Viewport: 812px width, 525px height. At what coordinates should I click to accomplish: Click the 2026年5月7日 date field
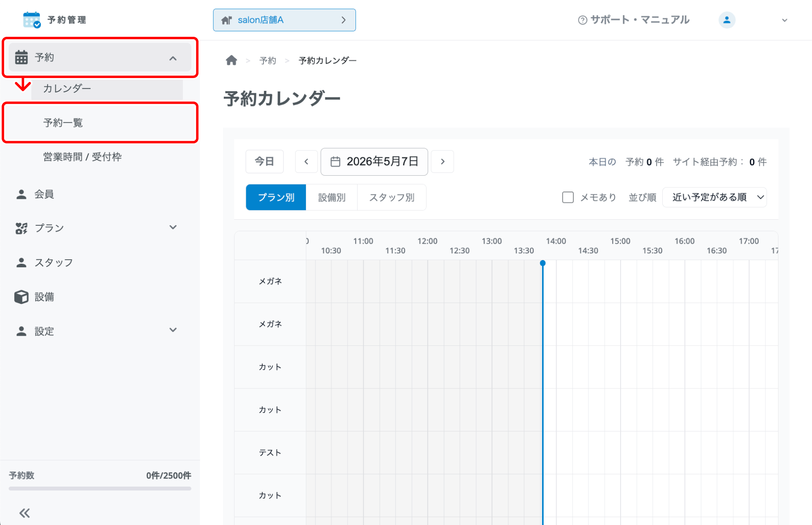tap(374, 162)
